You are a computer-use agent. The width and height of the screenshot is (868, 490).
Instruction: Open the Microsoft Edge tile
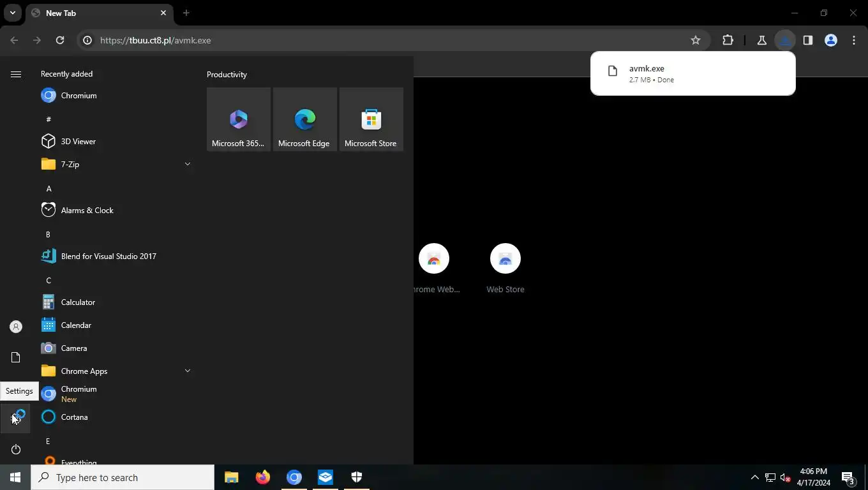pos(305,119)
